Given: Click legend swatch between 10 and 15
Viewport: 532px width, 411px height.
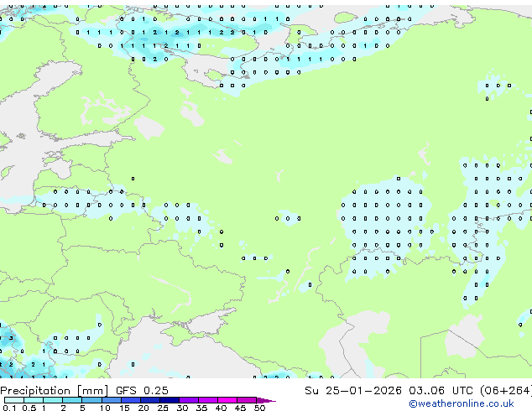Looking at the screenshot, I should click(112, 400).
